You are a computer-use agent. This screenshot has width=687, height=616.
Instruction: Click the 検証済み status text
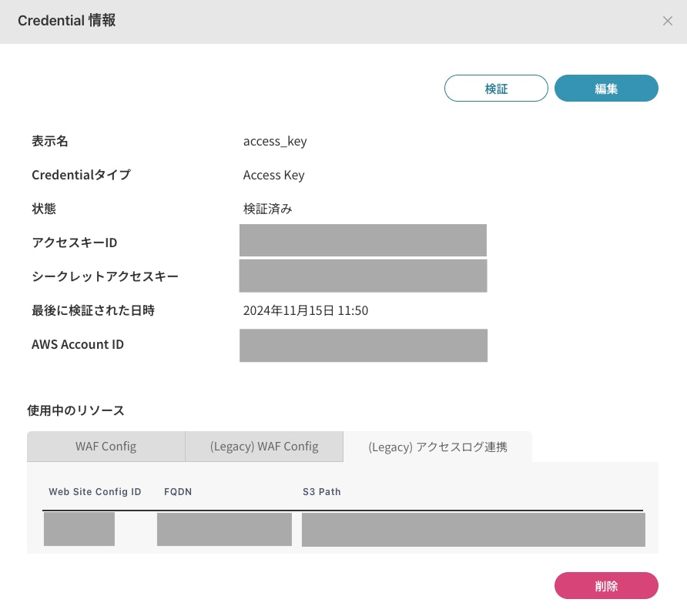(267, 209)
